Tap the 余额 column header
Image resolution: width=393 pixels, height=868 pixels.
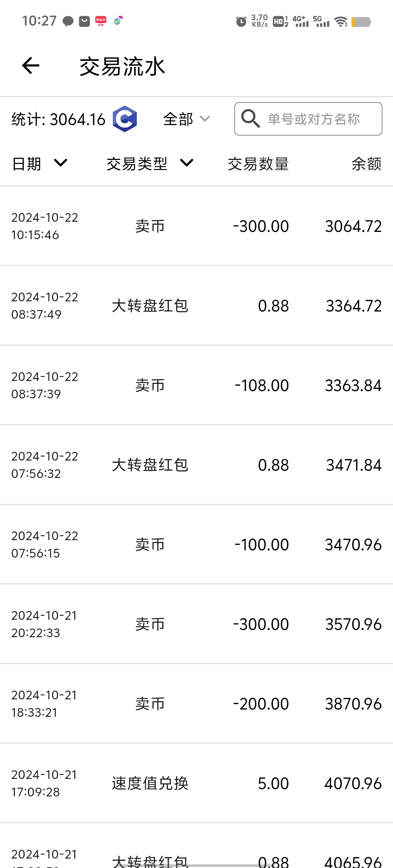click(366, 164)
